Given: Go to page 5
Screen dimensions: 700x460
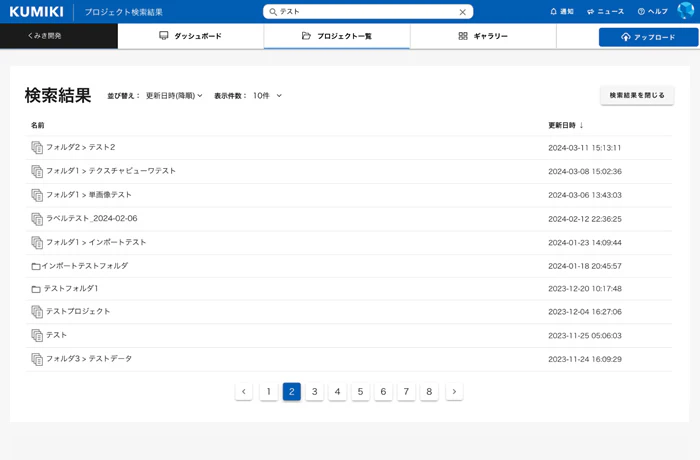Looking at the screenshot, I should (x=360, y=392).
